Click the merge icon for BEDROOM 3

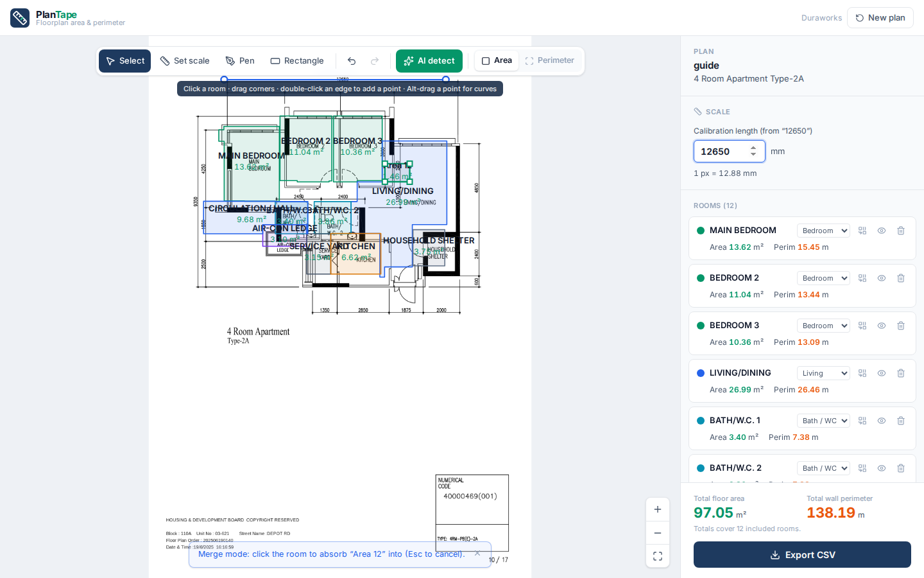click(x=862, y=326)
